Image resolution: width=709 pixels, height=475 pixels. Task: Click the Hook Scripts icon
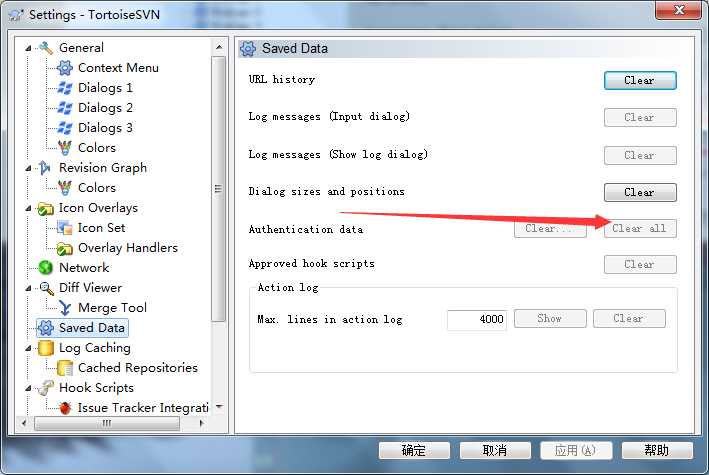coord(46,388)
